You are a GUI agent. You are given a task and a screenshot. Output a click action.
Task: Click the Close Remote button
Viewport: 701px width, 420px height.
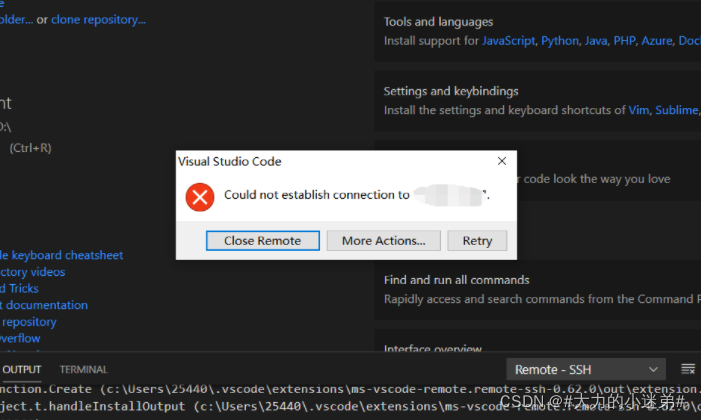click(262, 241)
